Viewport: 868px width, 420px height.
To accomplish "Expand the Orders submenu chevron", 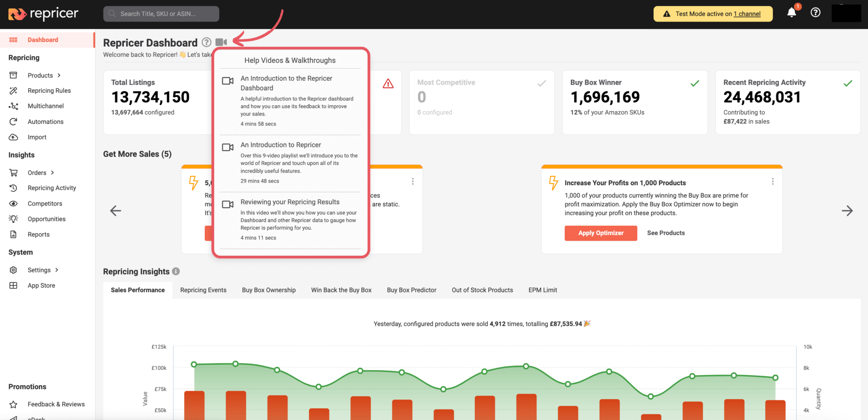I will click(53, 172).
